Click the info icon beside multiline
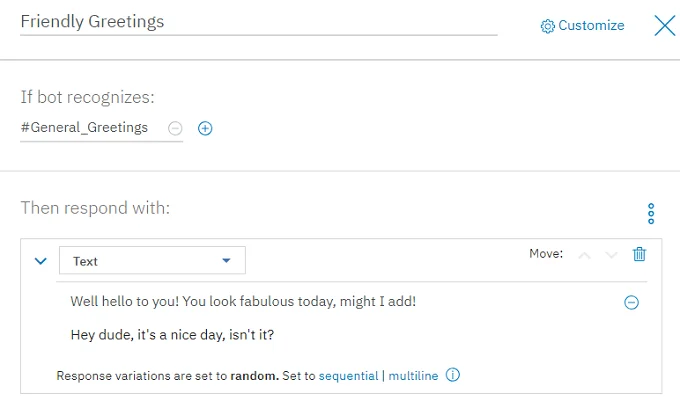680x401 pixels. (453, 376)
